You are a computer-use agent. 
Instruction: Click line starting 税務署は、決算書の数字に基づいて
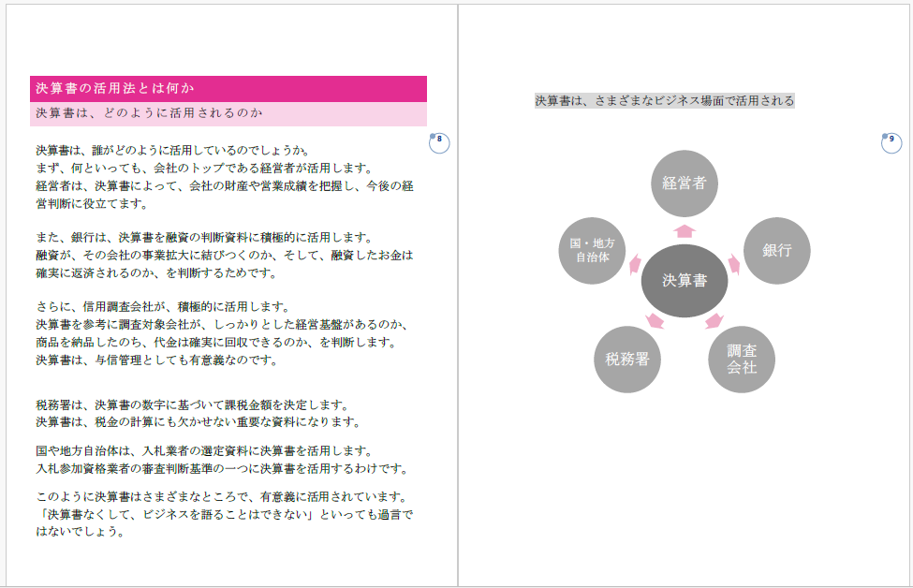click(x=192, y=405)
